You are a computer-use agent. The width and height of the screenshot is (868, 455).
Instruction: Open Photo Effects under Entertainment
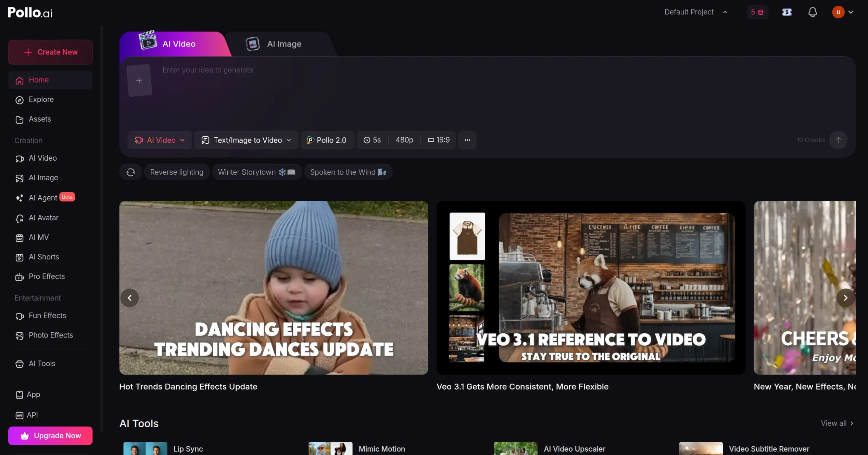pyautogui.click(x=50, y=335)
